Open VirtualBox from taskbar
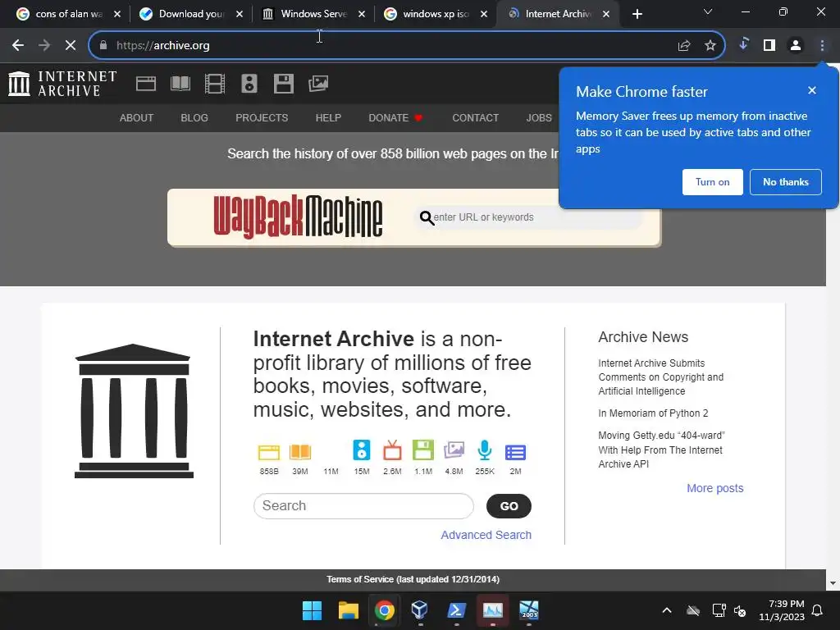This screenshot has height=630, width=840. [x=420, y=610]
